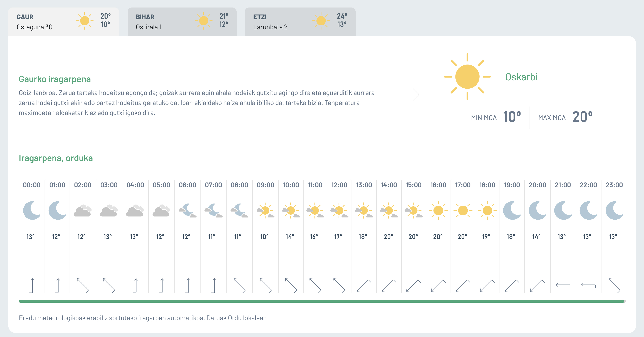Click the wind arrow under 02:00
Screen dimensions: 644x337
pyautogui.click(x=83, y=286)
